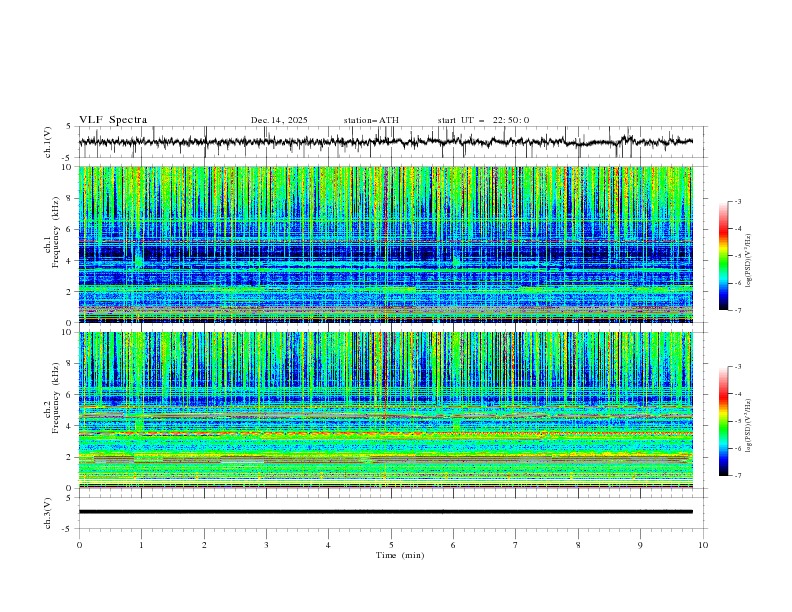Select the start UT 22:50:0 text
The height and width of the screenshot is (612, 792).
point(483,120)
